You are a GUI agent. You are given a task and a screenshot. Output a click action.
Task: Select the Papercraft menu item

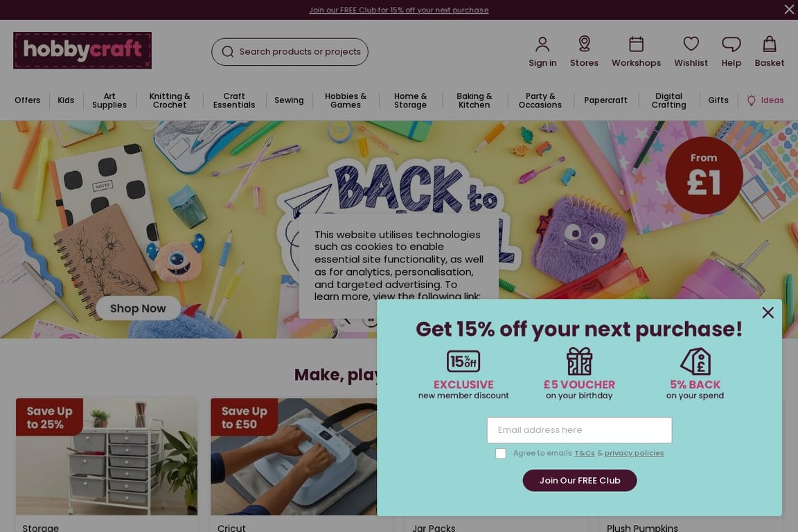tap(605, 100)
